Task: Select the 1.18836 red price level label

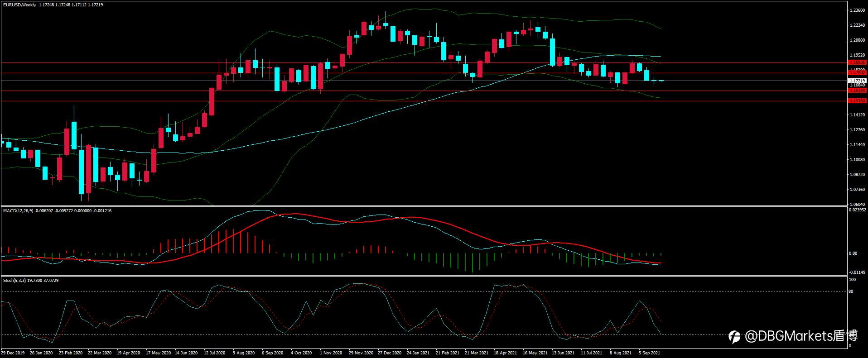Action: pos(857,62)
